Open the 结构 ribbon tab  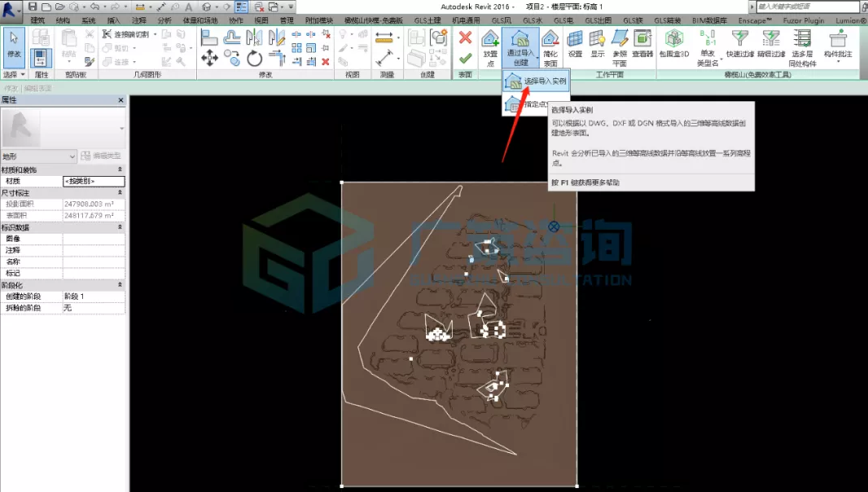64,20
